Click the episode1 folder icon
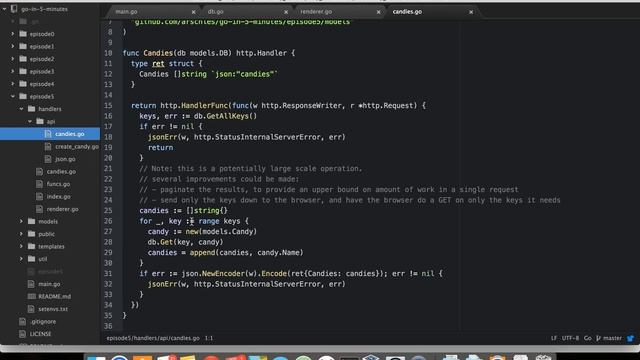 [x=23, y=47]
